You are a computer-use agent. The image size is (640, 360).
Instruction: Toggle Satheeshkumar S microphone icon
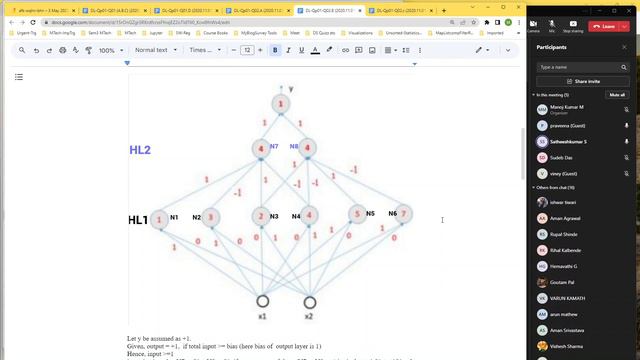(626, 142)
